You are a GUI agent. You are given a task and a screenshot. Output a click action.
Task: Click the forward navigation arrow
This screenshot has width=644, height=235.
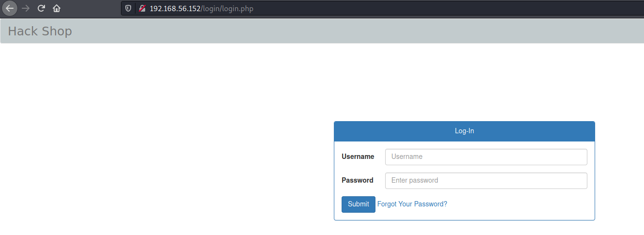(x=26, y=8)
